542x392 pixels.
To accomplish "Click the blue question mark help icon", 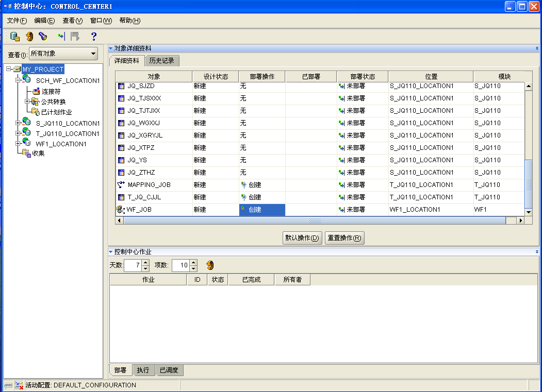I will pyautogui.click(x=94, y=36).
